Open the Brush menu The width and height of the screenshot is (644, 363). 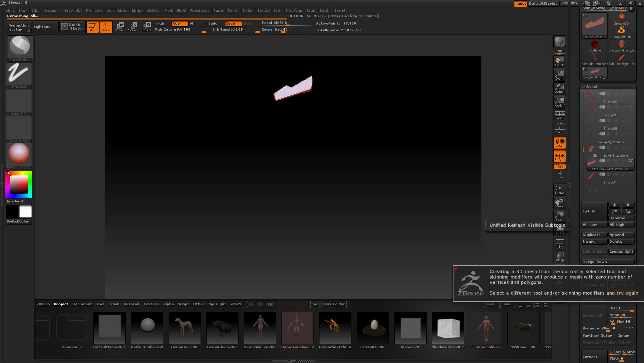[x=23, y=11]
